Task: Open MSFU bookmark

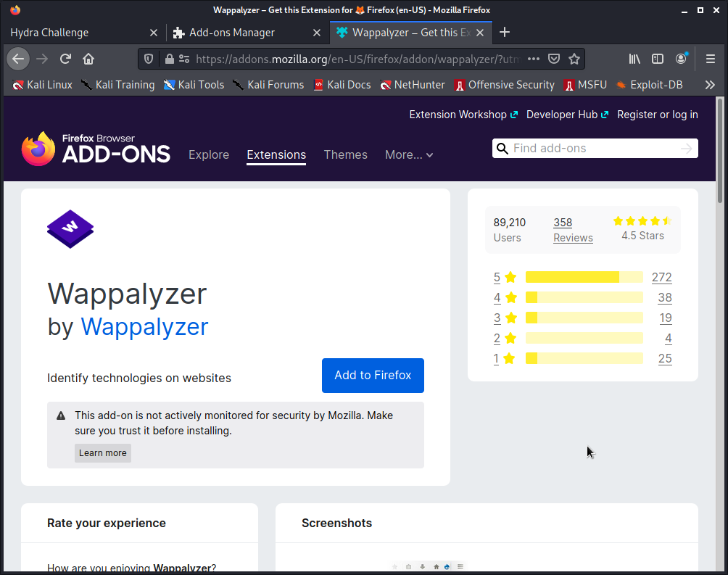Action: tap(585, 85)
